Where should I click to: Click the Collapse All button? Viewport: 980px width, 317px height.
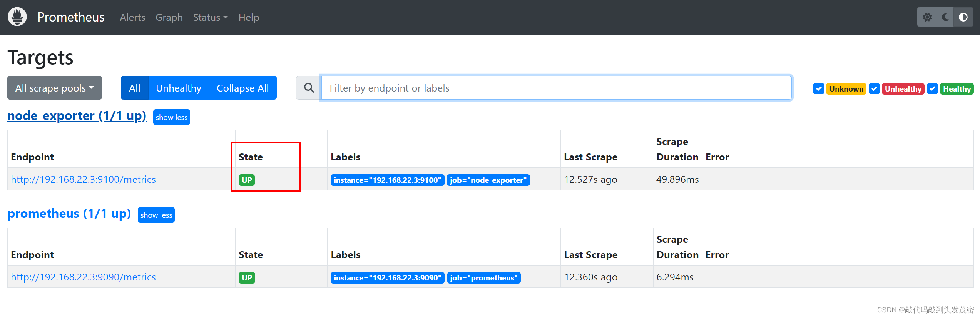click(x=243, y=88)
